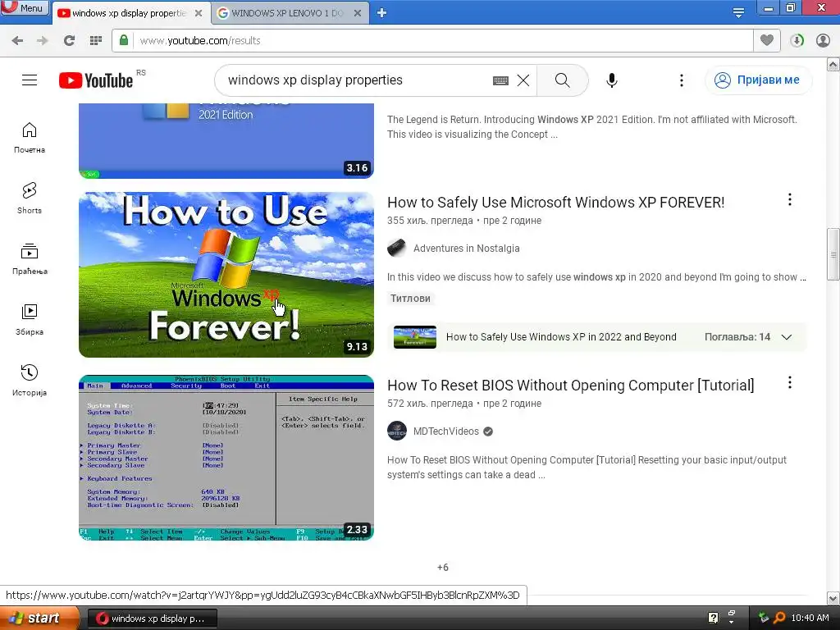
Task: Focus the youtube.com address bar
Action: tap(442, 41)
